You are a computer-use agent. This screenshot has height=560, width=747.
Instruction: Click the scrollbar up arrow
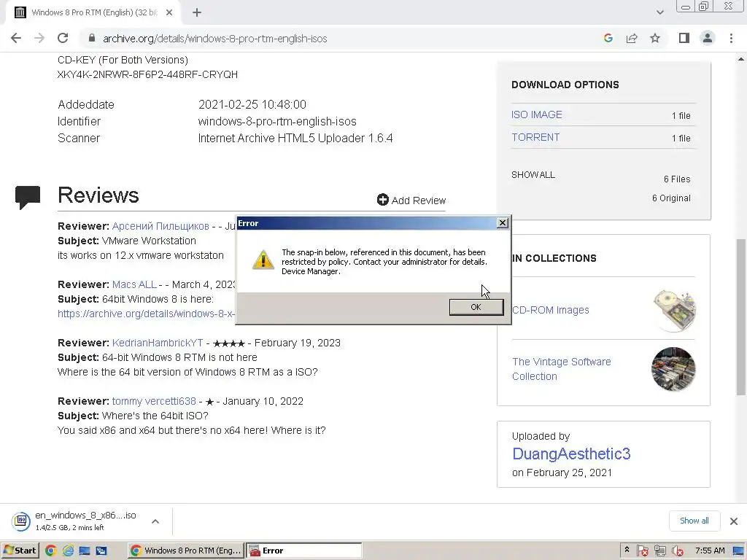741,59
